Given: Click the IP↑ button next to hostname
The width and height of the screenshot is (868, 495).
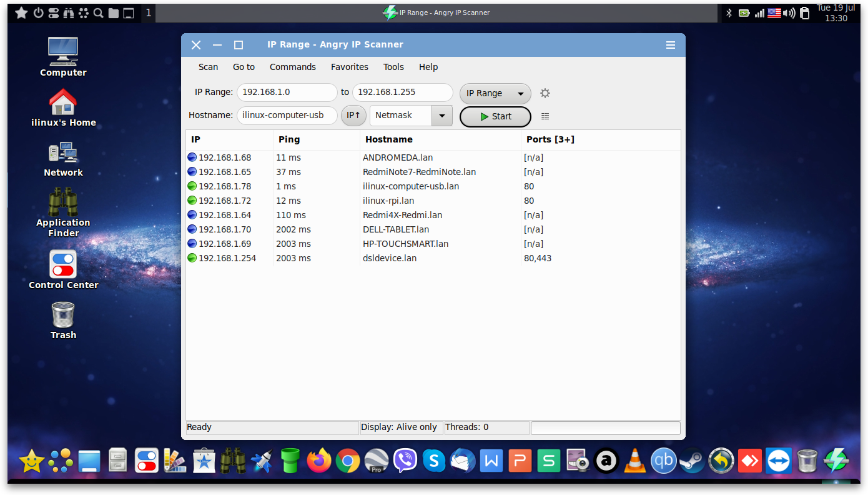Looking at the screenshot, I should (353, 116).
